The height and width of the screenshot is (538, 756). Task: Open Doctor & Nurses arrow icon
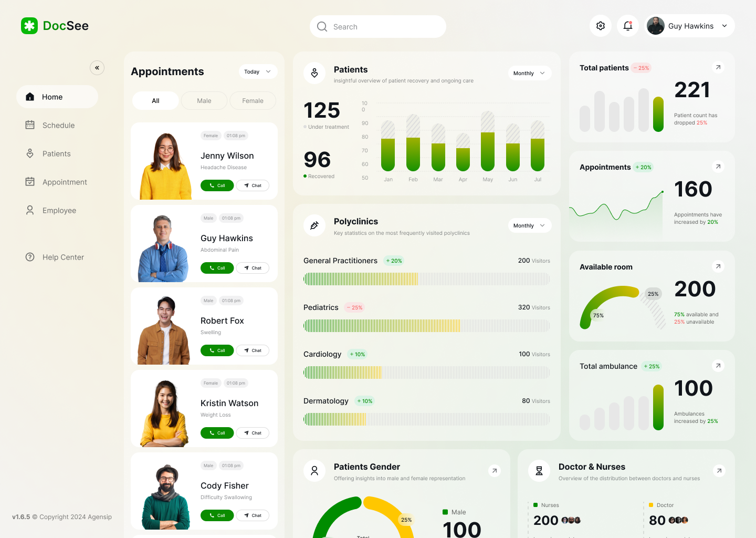[719, 471]
